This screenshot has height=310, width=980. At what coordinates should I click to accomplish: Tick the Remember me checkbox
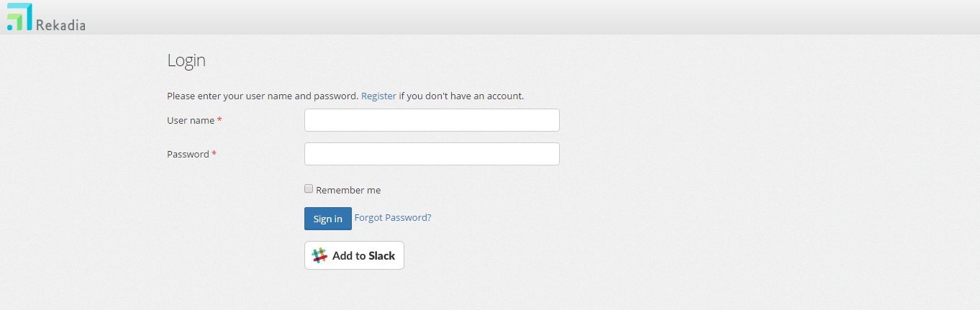(x=309, y=189)
